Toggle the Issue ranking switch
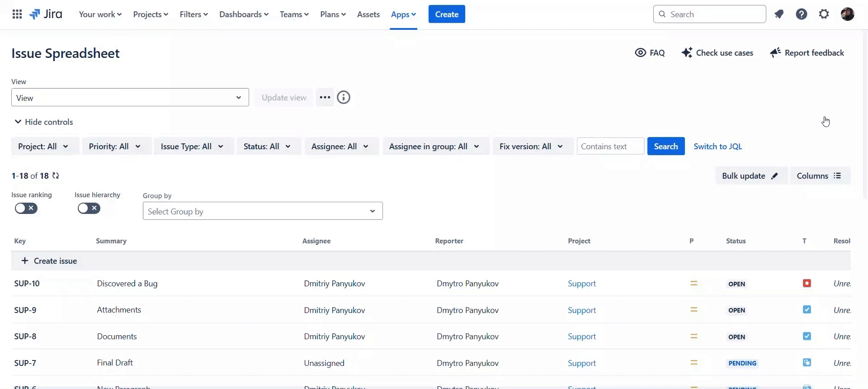The width and height of the screenshot is (868, 389). pyautogui.click(x=26, y=209)
